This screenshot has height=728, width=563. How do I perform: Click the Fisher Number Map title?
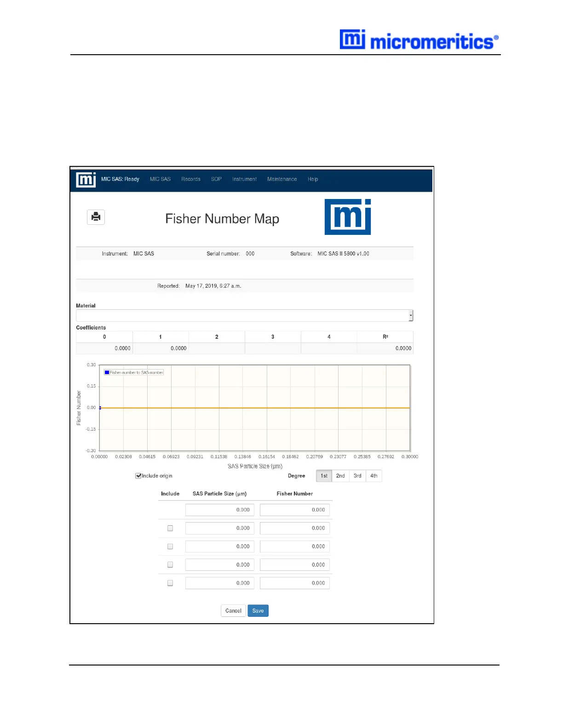[x=222, y=219]
